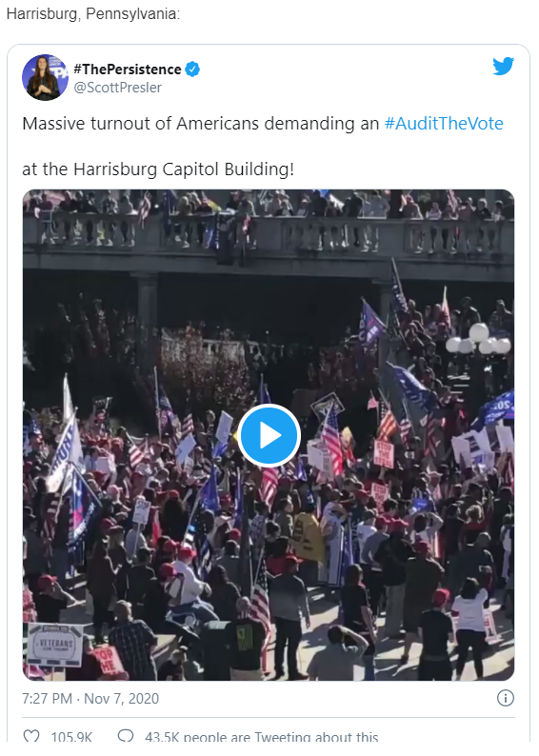This screenshot has width=539, height=756.
Task: Click the white globe street lamp in video
Action: coord(478,340)
